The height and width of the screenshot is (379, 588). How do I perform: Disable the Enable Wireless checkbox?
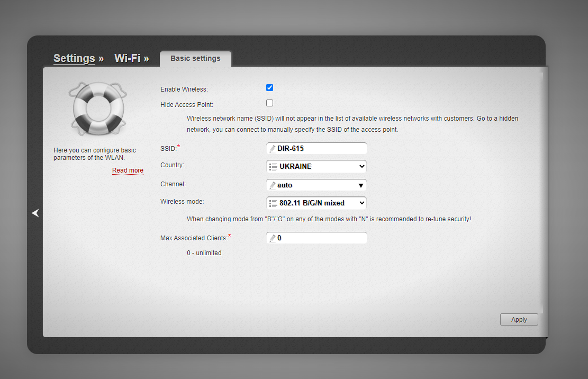pyautogui.click(x=269, y=87)
